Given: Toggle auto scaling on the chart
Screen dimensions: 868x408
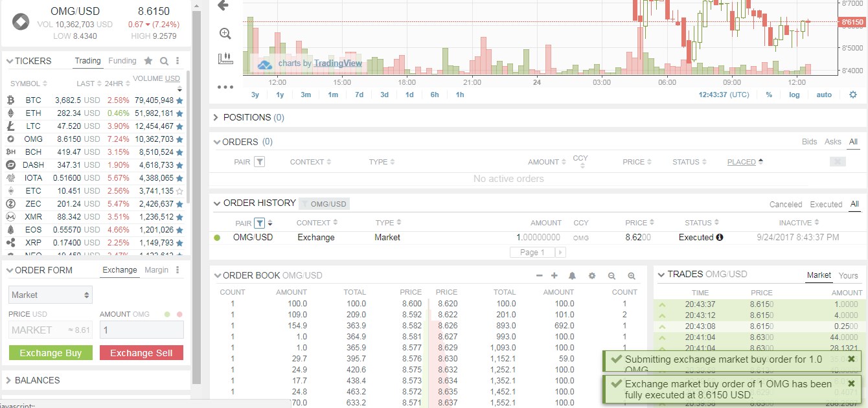Looking at the screenshot, I should (x=824, y=94).
